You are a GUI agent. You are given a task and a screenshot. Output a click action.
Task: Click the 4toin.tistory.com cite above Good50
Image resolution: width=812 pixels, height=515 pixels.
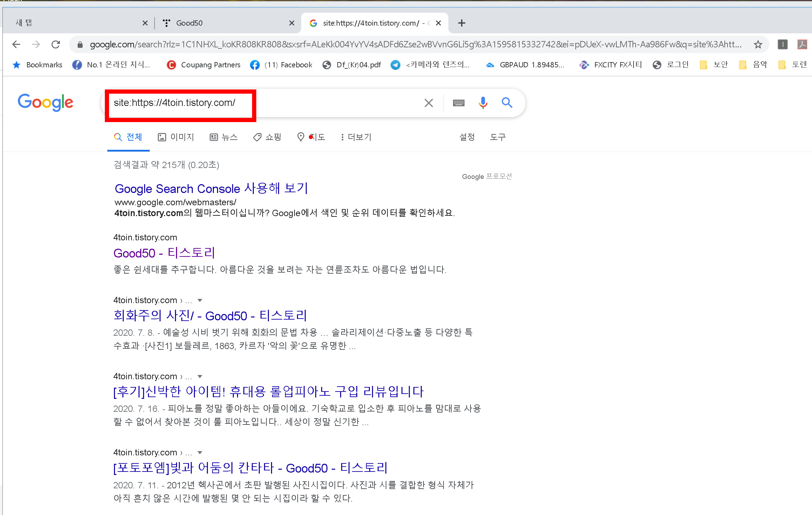145,238
